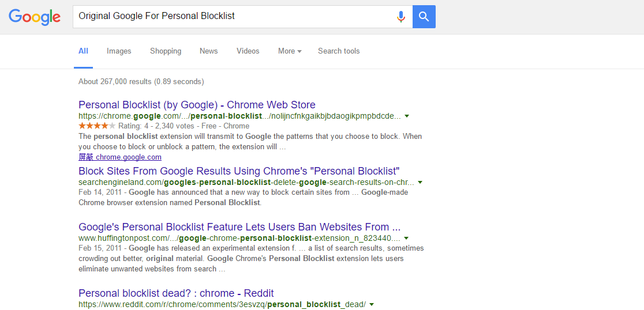Click inside the search query field

pyautogui.click(x=234, y=16)
